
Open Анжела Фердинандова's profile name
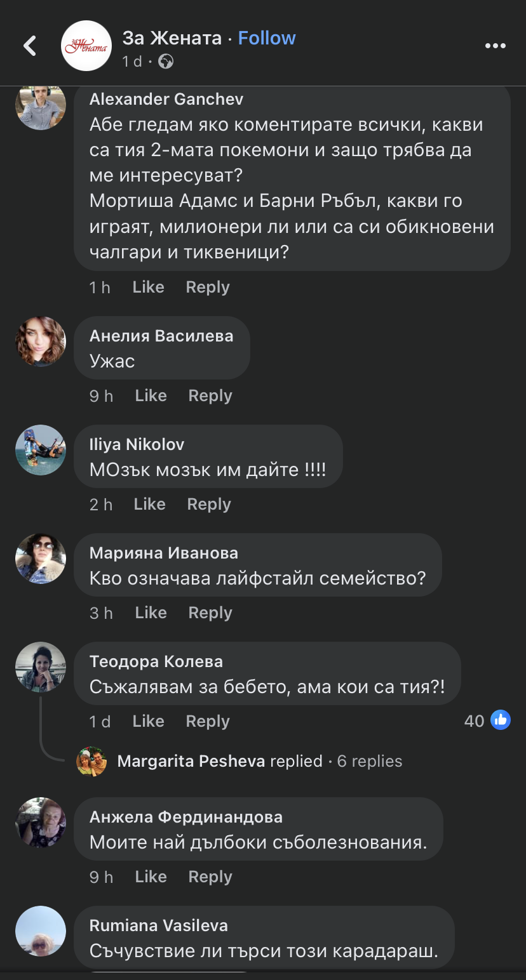point(186,817)
